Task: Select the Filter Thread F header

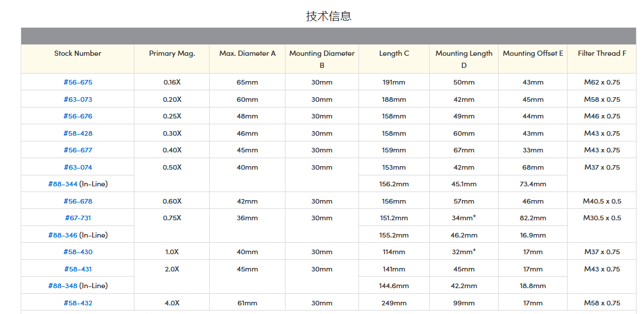Action: pos(601,53)
